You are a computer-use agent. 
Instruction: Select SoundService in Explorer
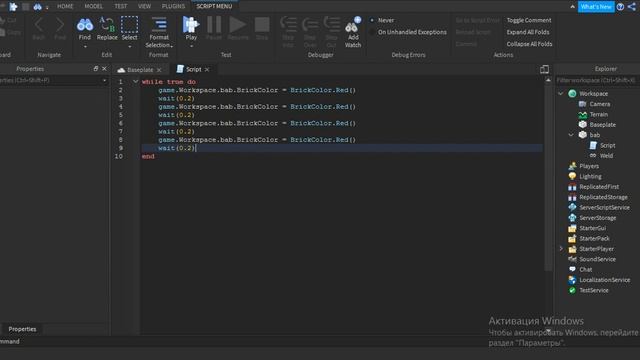coord(597,259)
